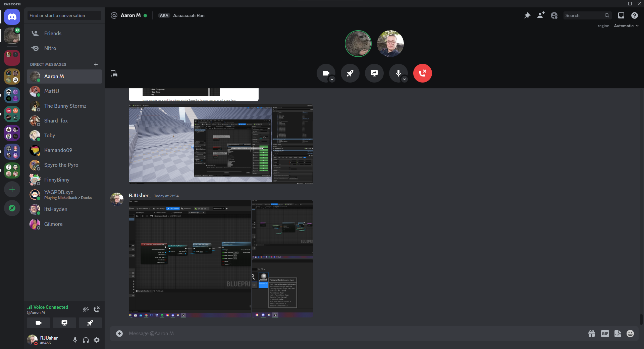The image size is (644, 349).
Task: Click the Message @Aaron M input field
Action: 335,334
